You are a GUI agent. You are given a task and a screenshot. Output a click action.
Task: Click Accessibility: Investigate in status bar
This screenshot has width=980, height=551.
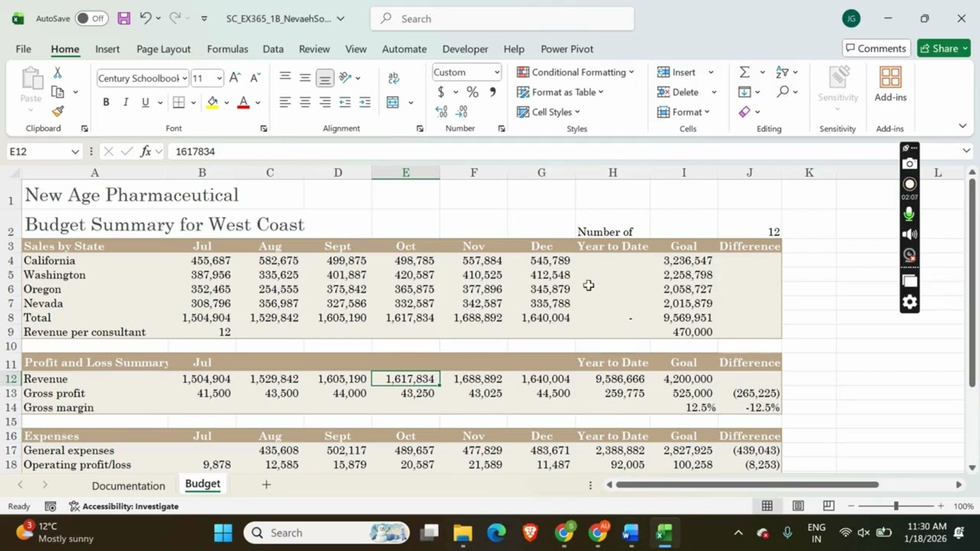(124, 506)
